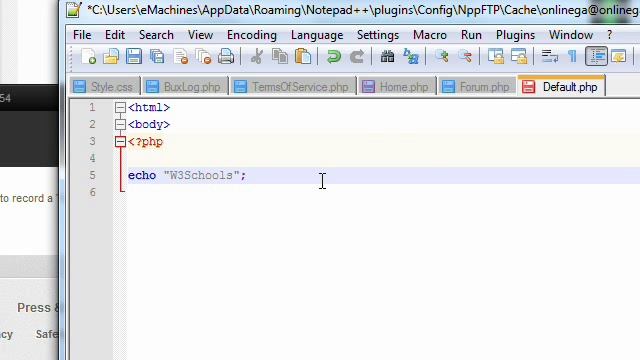Open the View menu
The image size is (640, 360).
(x=200, y=35)
